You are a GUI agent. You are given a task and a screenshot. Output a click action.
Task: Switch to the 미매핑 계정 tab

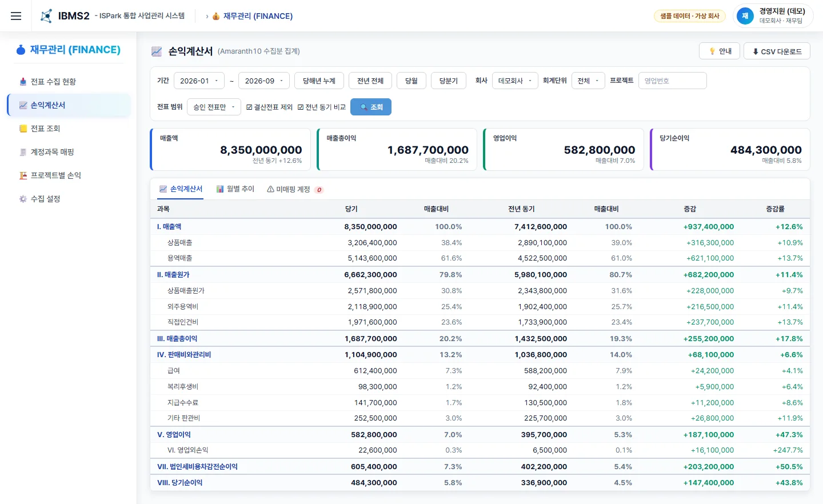(295, 189)
